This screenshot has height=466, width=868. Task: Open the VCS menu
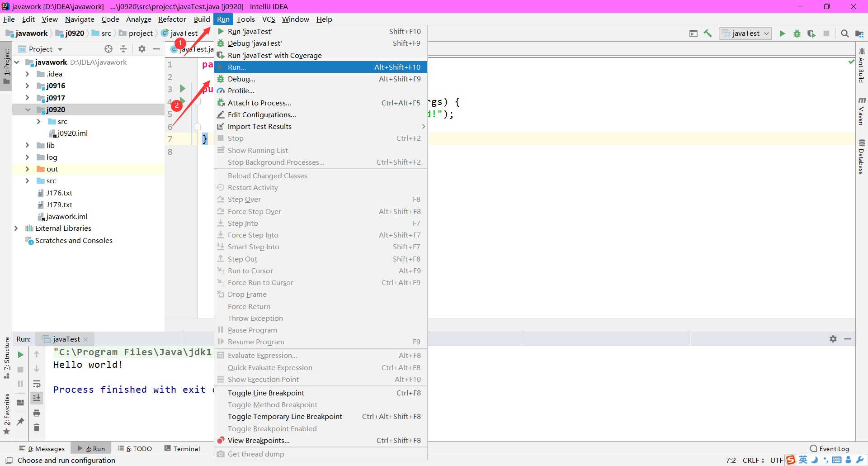pos(269,19)
